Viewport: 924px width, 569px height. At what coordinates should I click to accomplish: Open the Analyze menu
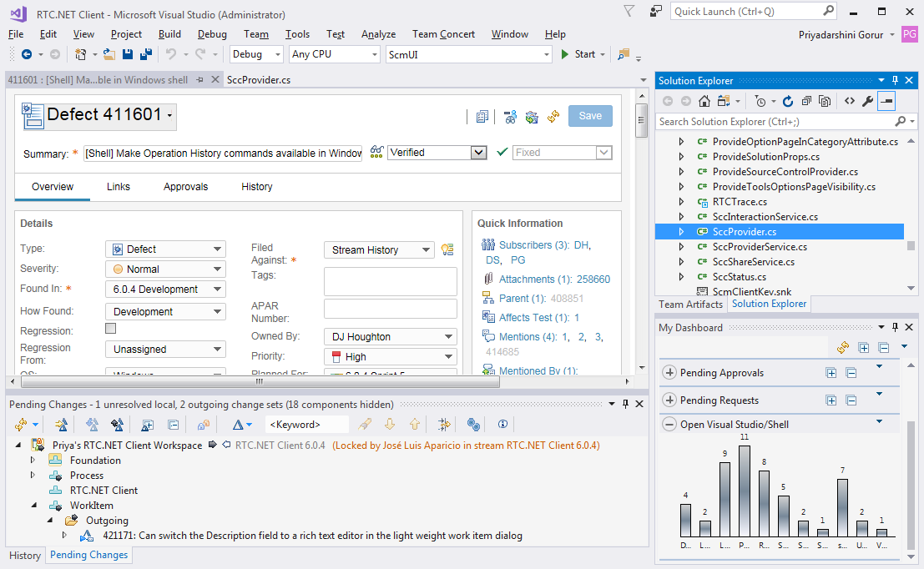[x=378, y=34]
